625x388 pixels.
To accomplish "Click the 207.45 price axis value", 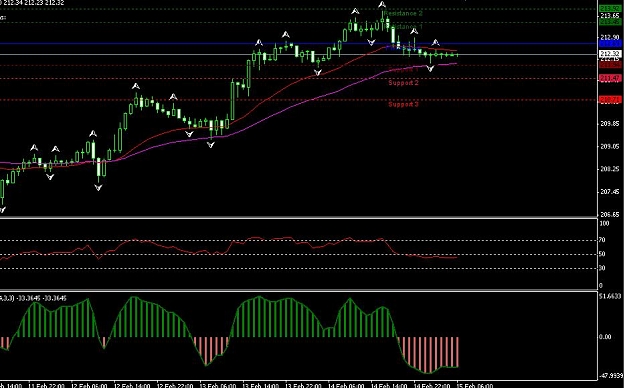I will [x=610, y=192].
